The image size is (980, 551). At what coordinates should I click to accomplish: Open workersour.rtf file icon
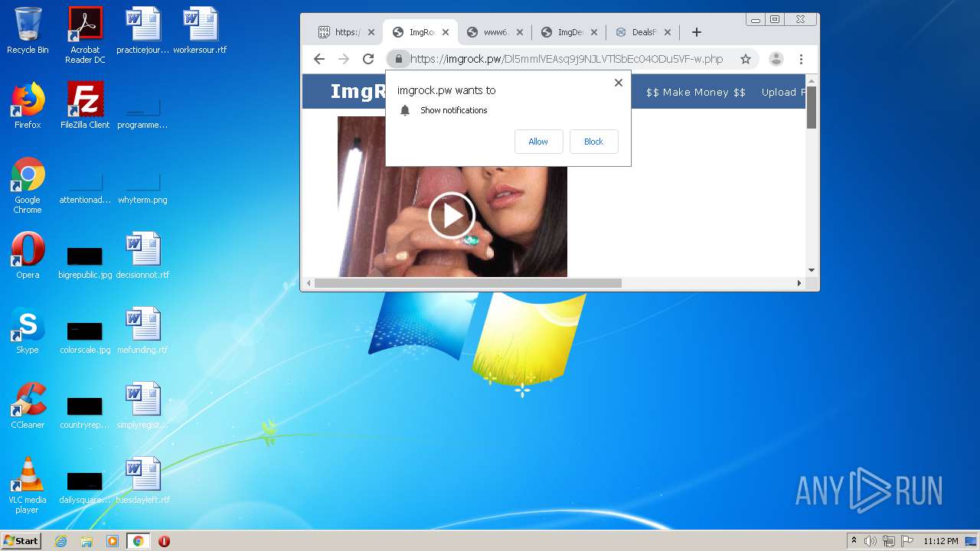200,31
